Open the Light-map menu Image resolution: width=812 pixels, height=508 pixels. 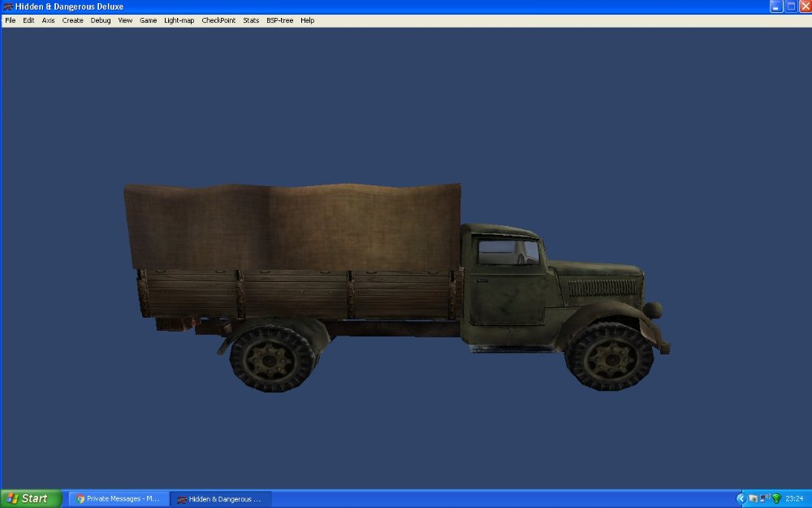(x=179, y=20)
